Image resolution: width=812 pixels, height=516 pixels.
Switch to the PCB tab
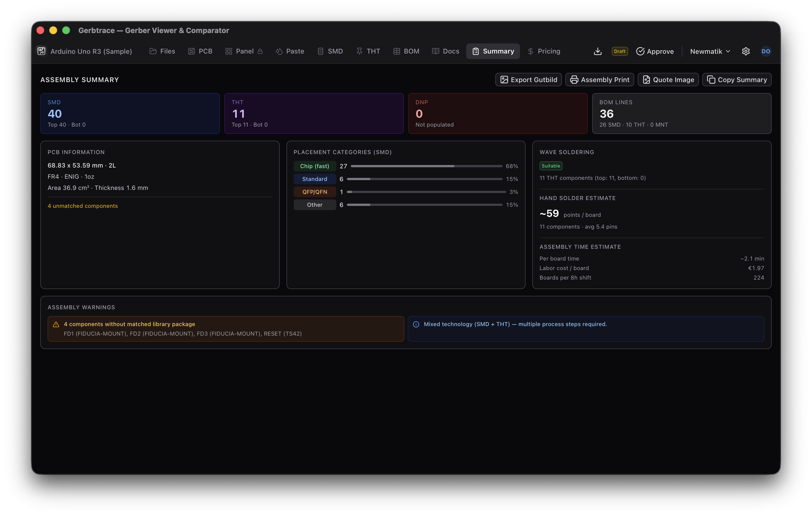200,51
